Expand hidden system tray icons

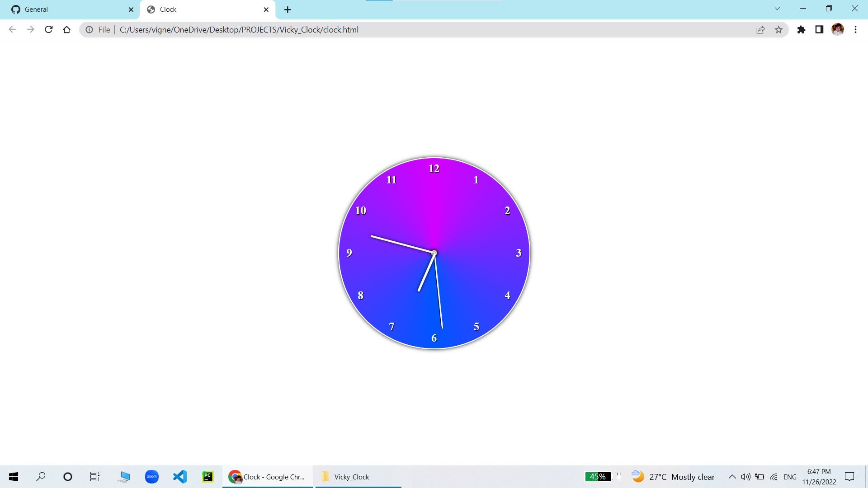tap(732, 476)
